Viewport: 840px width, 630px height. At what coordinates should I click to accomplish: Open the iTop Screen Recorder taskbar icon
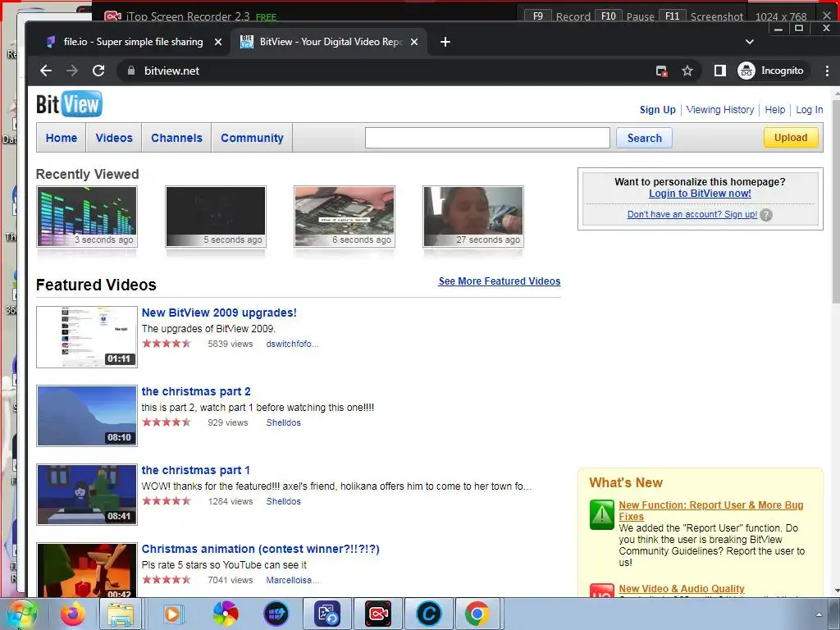coord(378,614)
